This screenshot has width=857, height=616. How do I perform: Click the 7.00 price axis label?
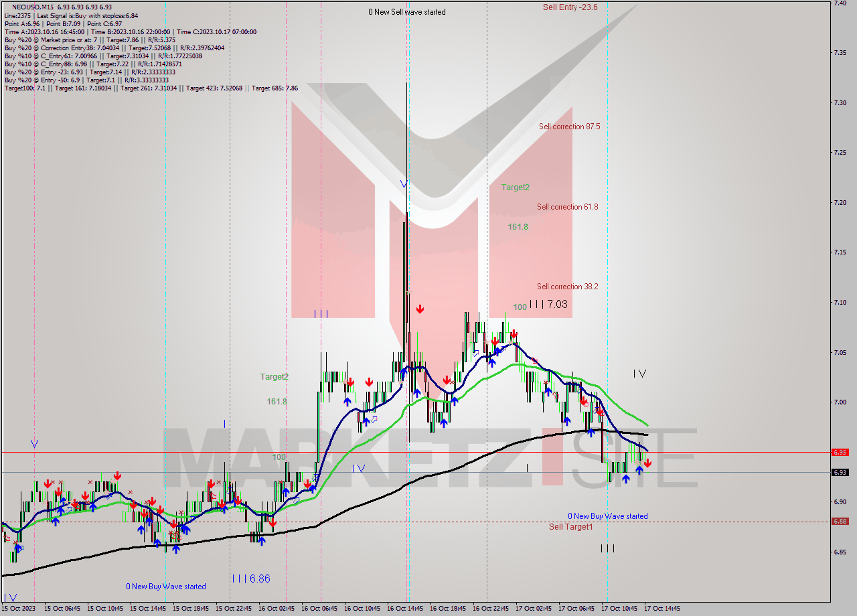coord(840,402)
